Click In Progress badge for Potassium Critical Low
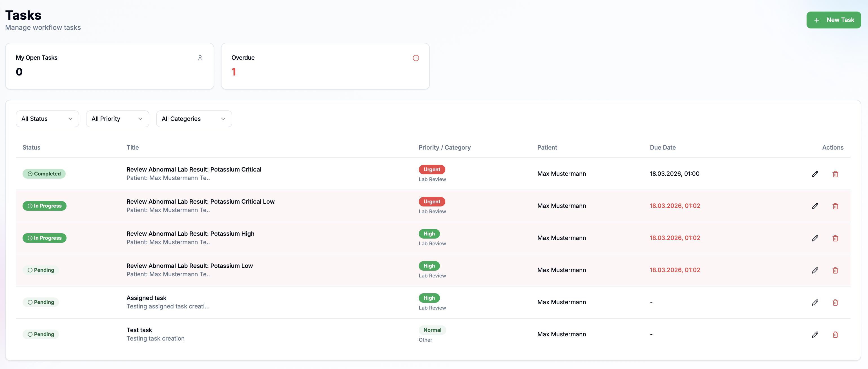This screenshot has height=369, width=868. (x=45, y=206)
